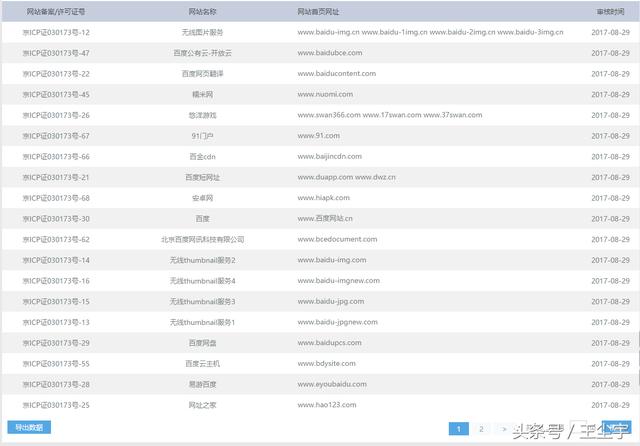The height and width of the screenshot is (446, 640).
Task: Select license cell 京ICP证030173号-62
Action: [x=56, y=240]
